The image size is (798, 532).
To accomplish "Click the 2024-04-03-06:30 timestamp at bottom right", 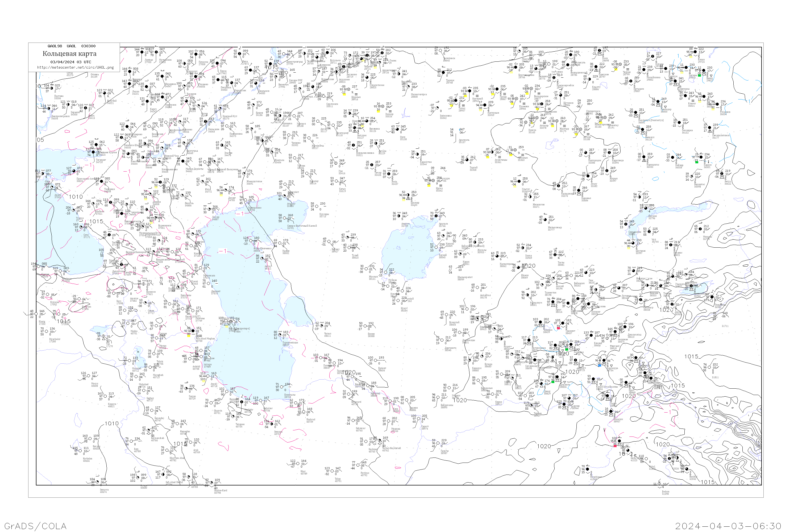I will (x=728, y=526).
